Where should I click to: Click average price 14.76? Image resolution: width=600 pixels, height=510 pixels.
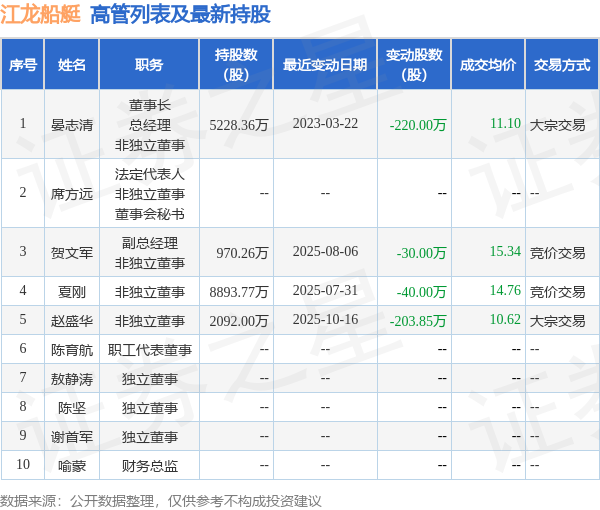[x=505, y=290]
